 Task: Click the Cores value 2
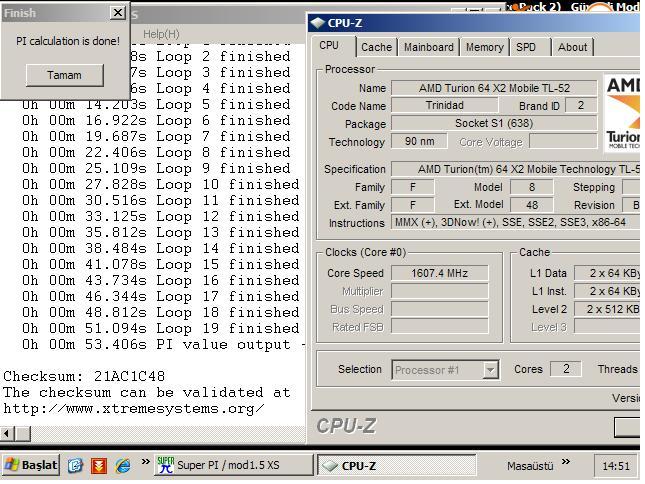pos(566,369)
